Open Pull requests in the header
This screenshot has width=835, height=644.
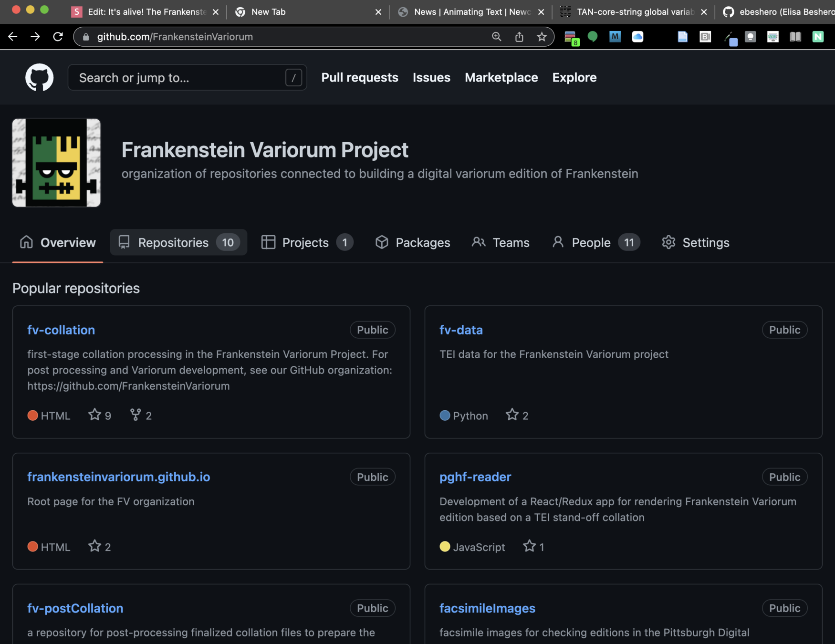[x=360, y=77]
